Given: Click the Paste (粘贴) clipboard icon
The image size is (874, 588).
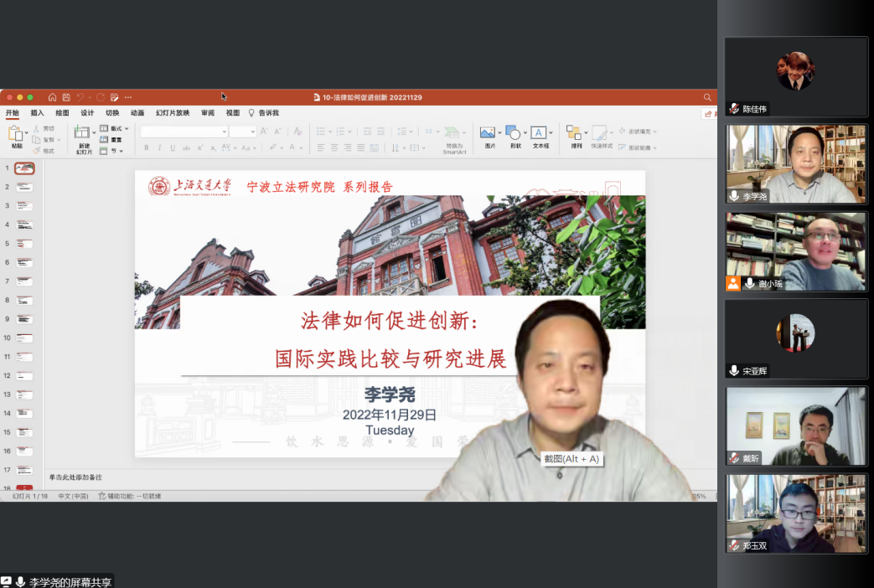Looking at the screenshot, I should coord(16,133).
